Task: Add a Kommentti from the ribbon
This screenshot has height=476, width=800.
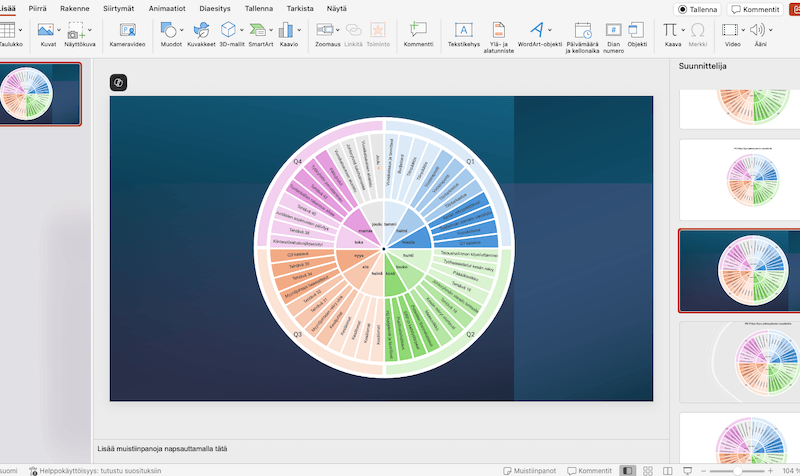Action: click(x=418, y=31)
